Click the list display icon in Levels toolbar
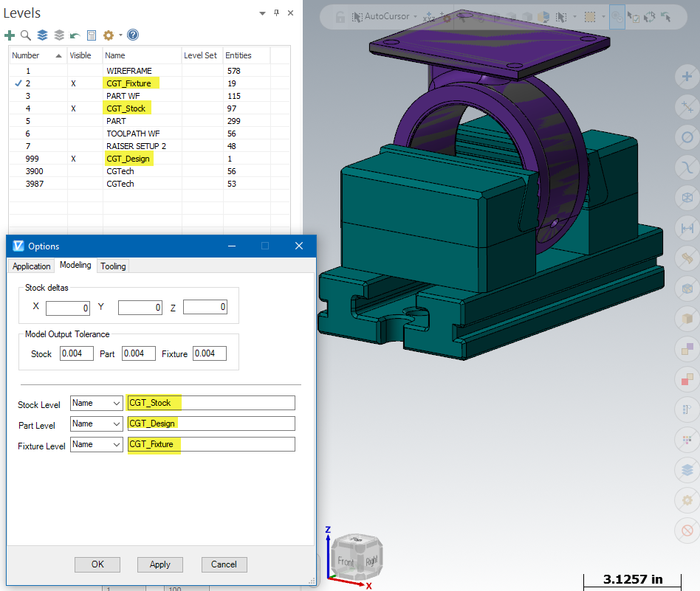Viewport: 700px width, 591px height. (92, 35)
